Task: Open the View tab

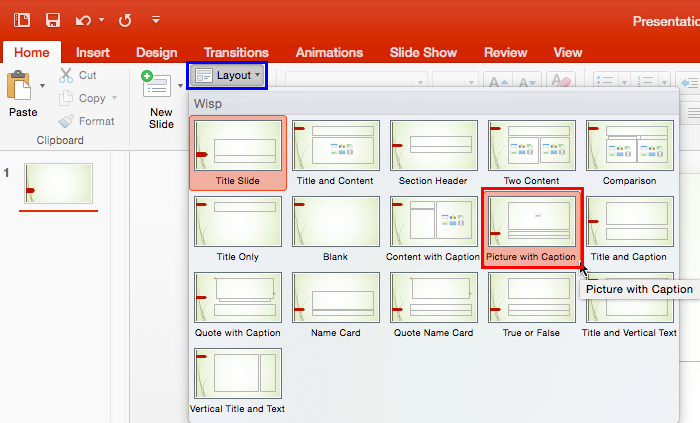Action: coord(568,53)
